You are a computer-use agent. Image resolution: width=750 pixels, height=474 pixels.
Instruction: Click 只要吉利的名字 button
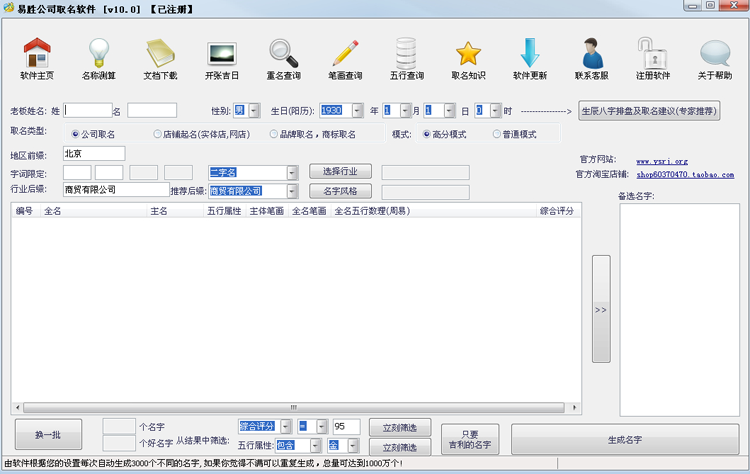[x=470, y=439]
